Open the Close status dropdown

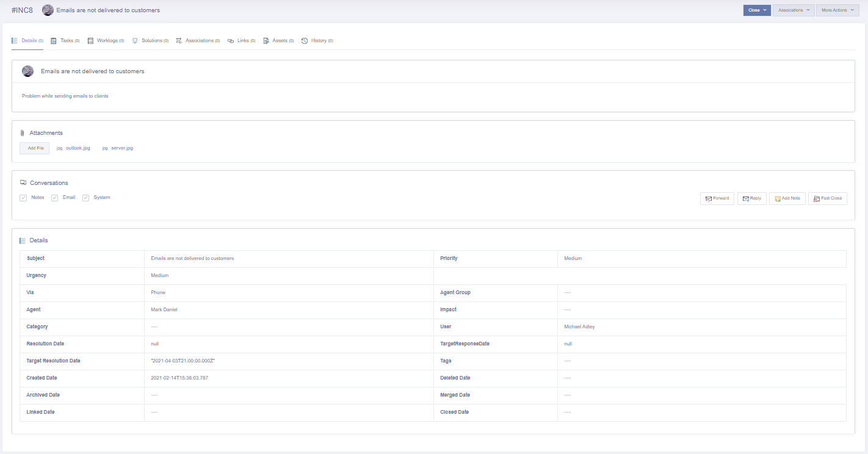(757, 10)
